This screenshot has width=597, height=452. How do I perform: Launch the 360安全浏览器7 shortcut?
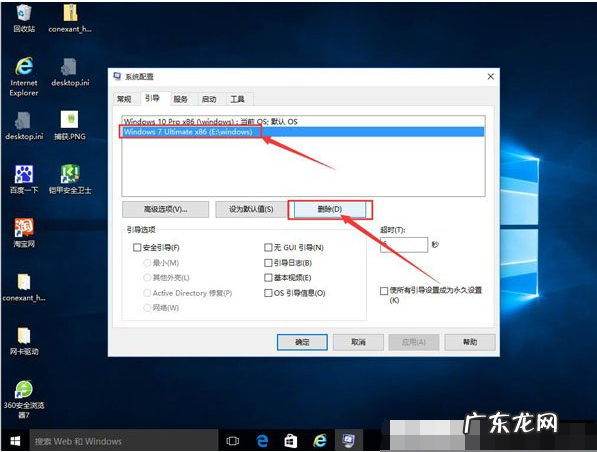(24, 399)
